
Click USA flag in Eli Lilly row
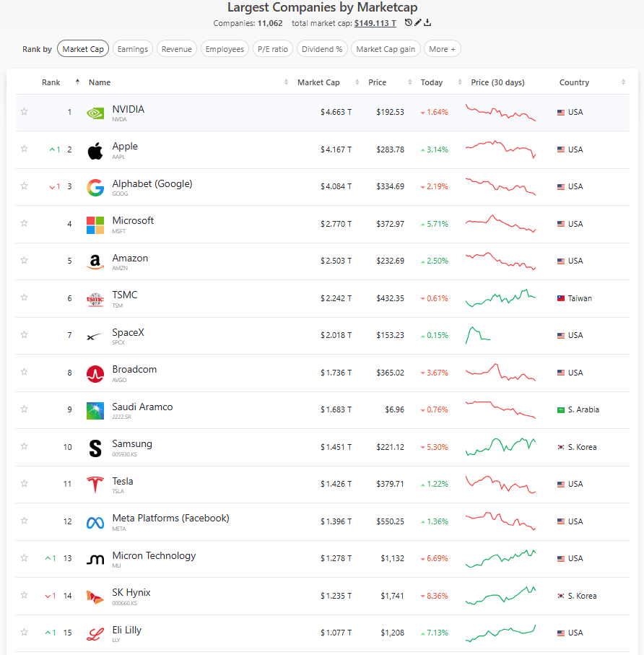click(x=561, y=633)
